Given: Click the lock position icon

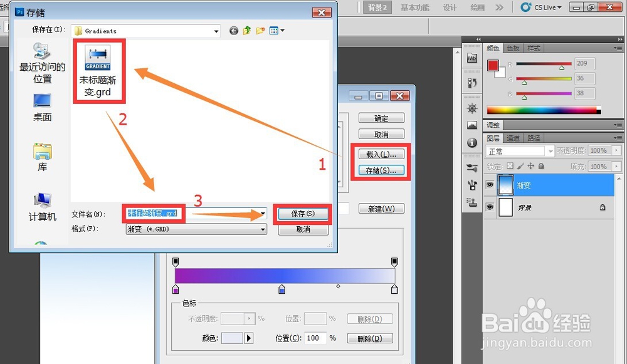Looking at the screenshot, I should pyautogui.click(x=530, y=166).
